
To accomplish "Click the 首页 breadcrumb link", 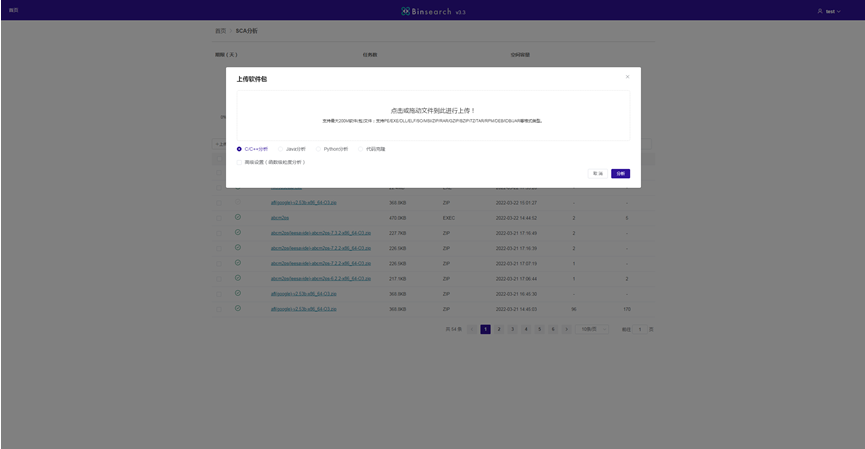I will (220, 31).
